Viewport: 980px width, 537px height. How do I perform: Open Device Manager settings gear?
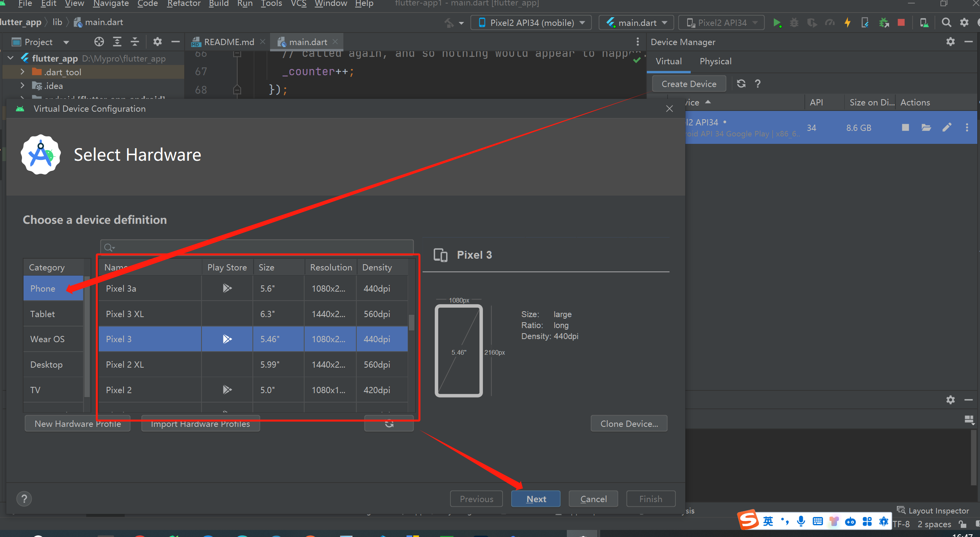(951, 42)
